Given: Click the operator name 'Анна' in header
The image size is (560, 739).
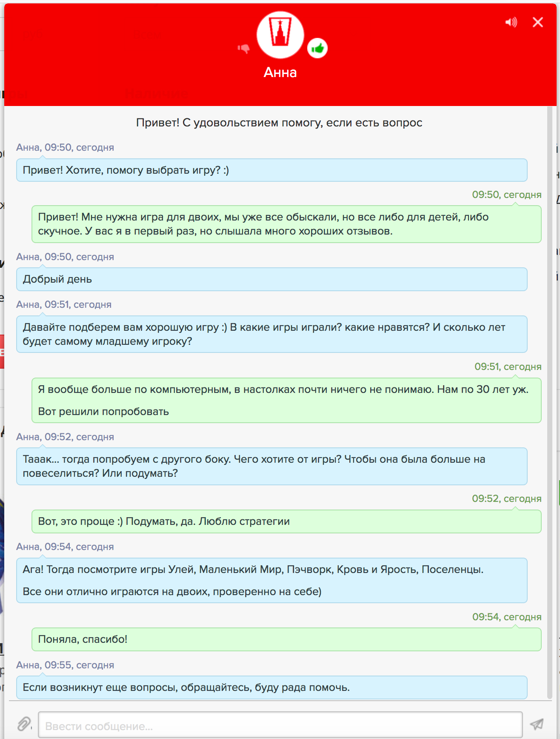Looking at the screenshot, I should (x=280, y=72).
